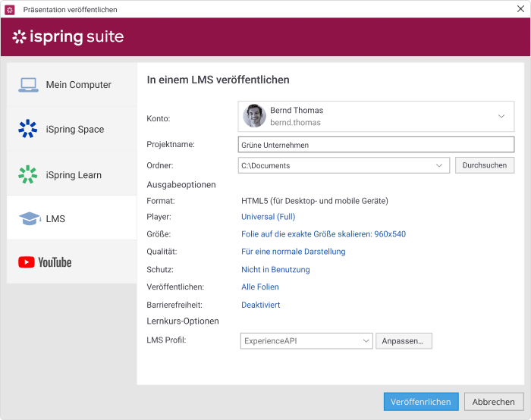Click the Ordner path field C:\Documents

coord(344,165)
